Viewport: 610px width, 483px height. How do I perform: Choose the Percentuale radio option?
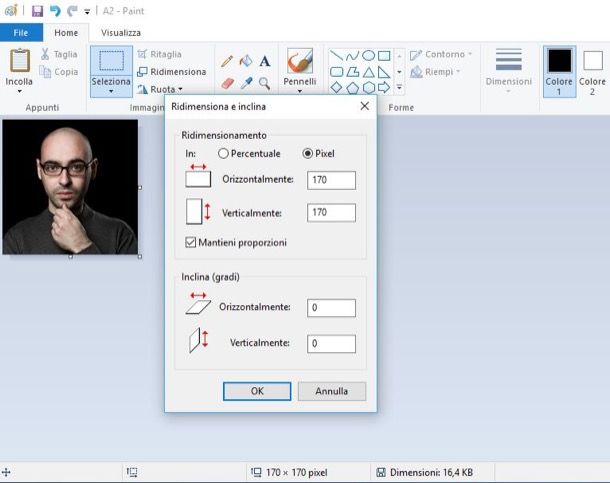[x=249, y=154]
